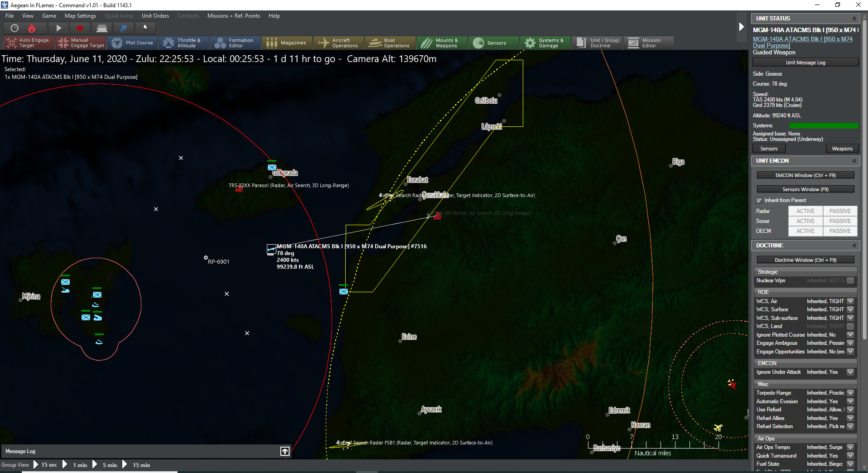Select the Throttle & Altitude tool
This screenshot has height=473, width=868.
(x=183, y=43)
